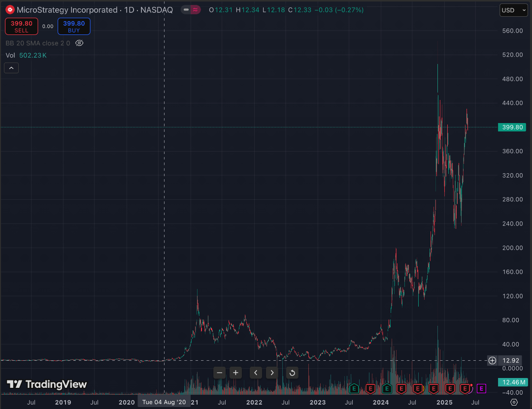
Task: Click the −40.00 price axis label
Action: coord(512,392)
